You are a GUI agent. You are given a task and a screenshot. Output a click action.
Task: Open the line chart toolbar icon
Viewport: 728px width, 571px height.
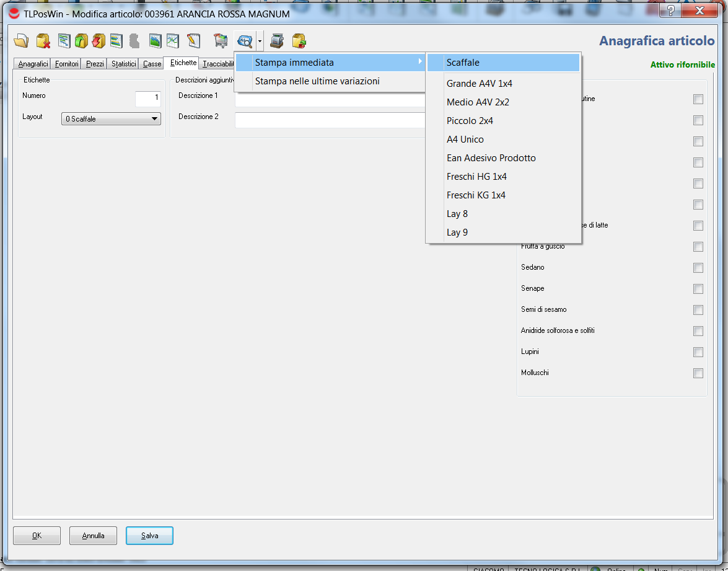(x=173, y=42)
